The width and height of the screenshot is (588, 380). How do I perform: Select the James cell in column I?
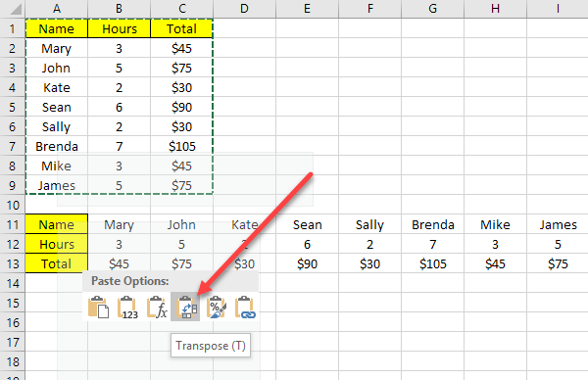(x=558, y=224)
